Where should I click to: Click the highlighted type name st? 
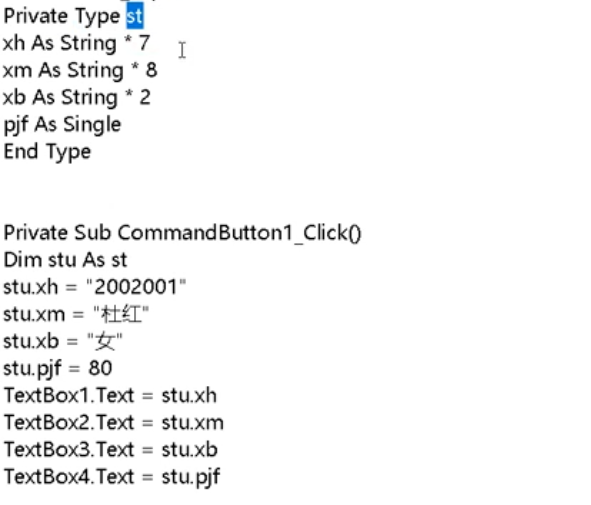(x=135, y=16)
